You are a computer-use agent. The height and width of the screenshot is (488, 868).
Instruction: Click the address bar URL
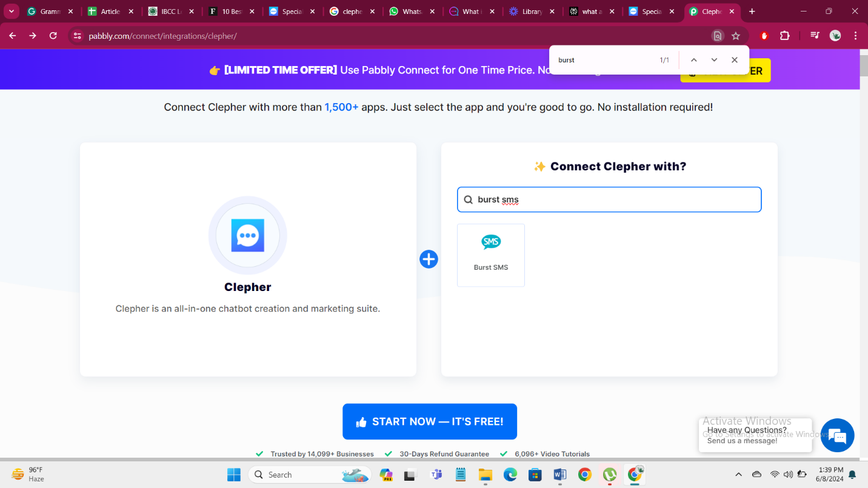pyautogui.click(x=162, y=36)
